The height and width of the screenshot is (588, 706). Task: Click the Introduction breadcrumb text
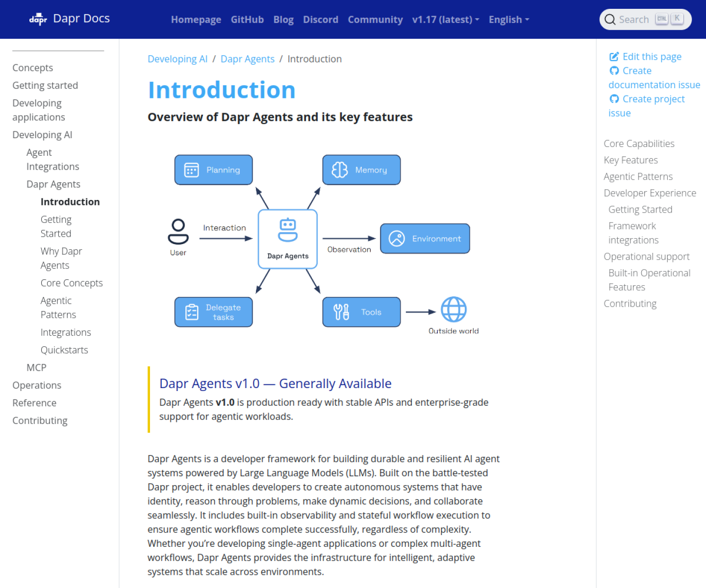coord(314,59)
